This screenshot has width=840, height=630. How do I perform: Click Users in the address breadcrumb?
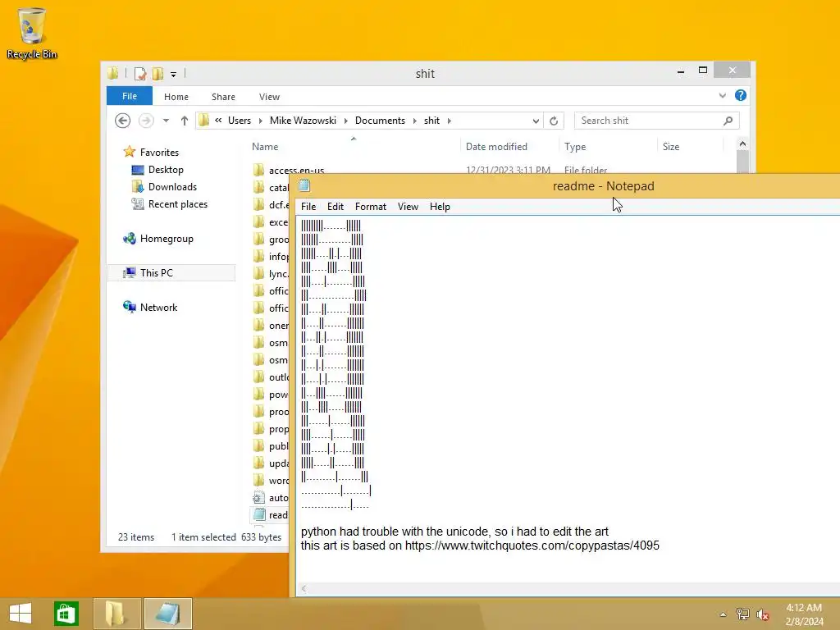click(x=240, y=121)
